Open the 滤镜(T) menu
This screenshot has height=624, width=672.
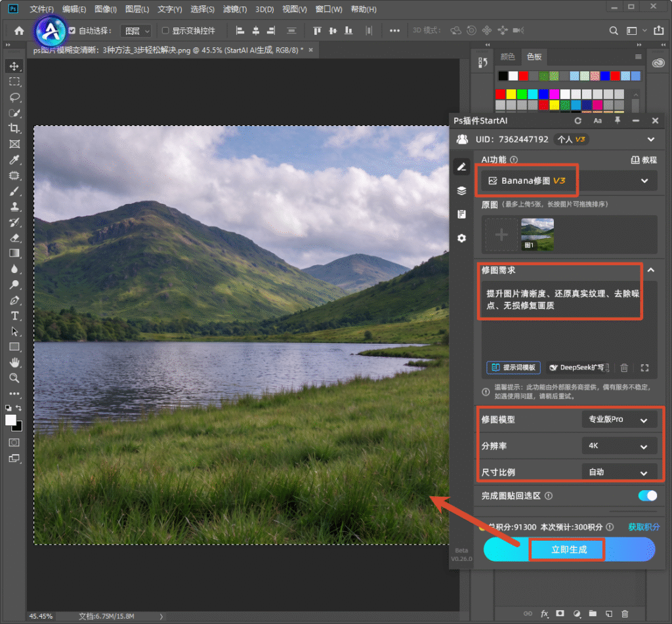click(x=235, y=9)
